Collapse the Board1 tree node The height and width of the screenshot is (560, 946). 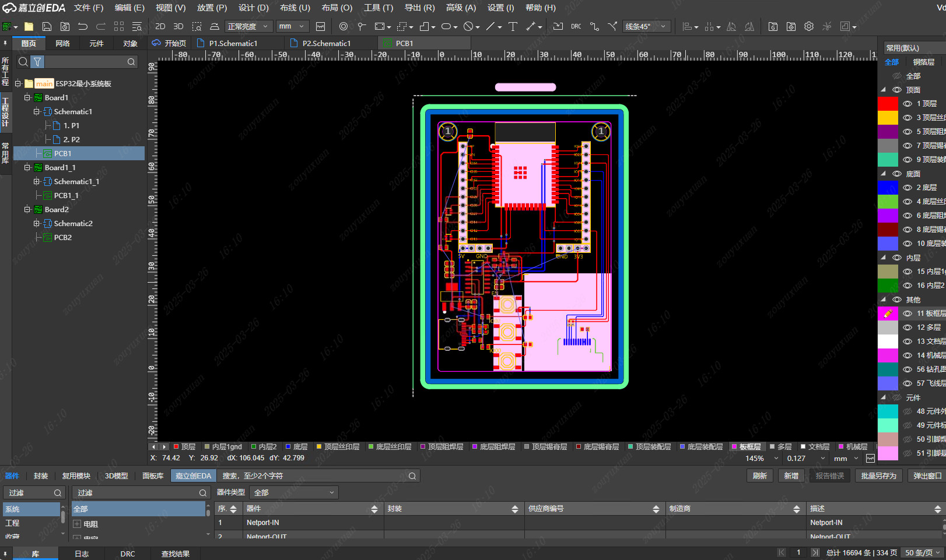27,98
